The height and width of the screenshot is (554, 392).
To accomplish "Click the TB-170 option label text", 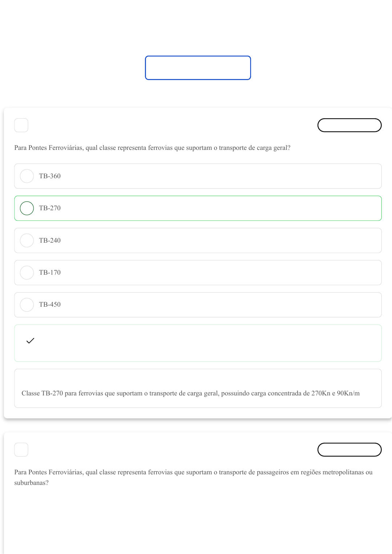I will click(50, 272).
